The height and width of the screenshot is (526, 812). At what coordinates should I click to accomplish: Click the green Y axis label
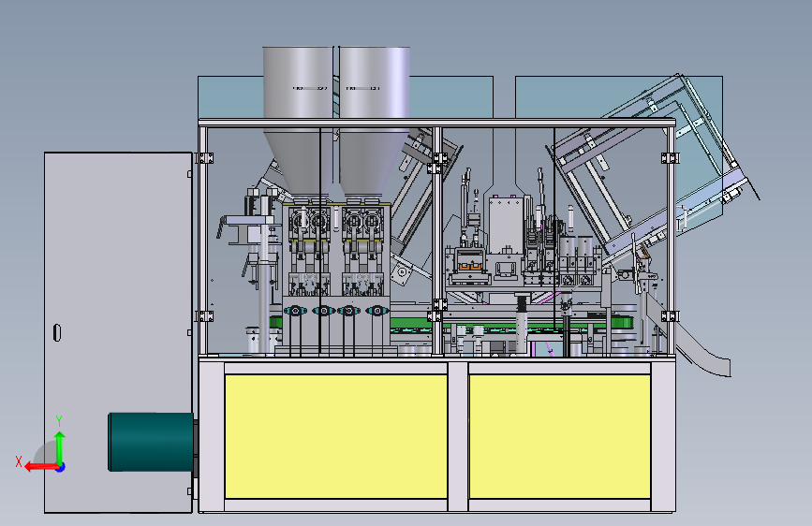tap(59, 421)
